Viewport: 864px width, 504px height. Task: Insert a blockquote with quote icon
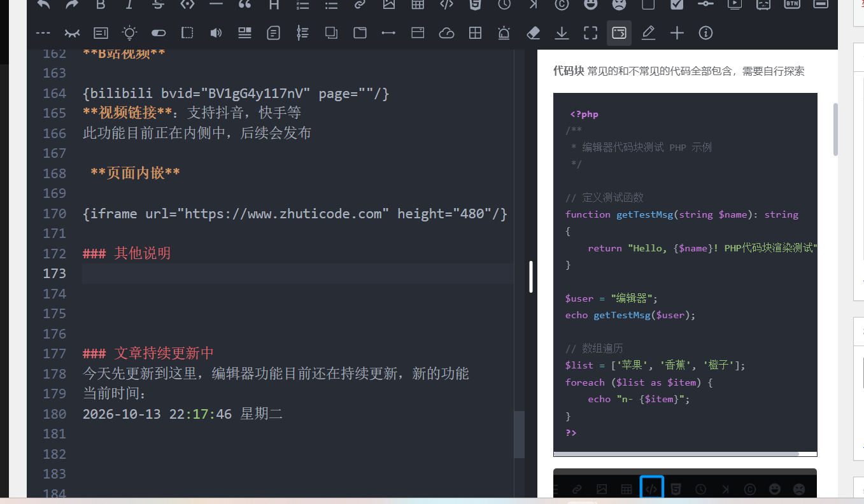pos(244,4)
